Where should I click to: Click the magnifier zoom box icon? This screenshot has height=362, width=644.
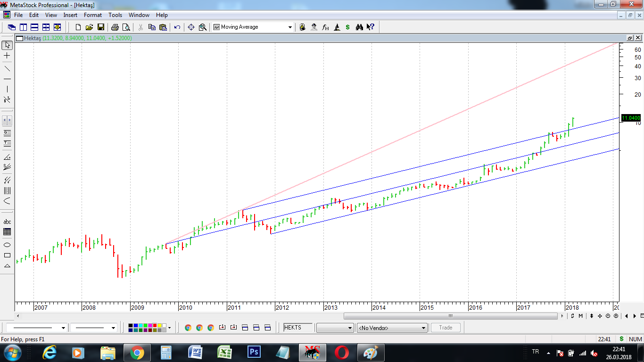tap(203, 27)
